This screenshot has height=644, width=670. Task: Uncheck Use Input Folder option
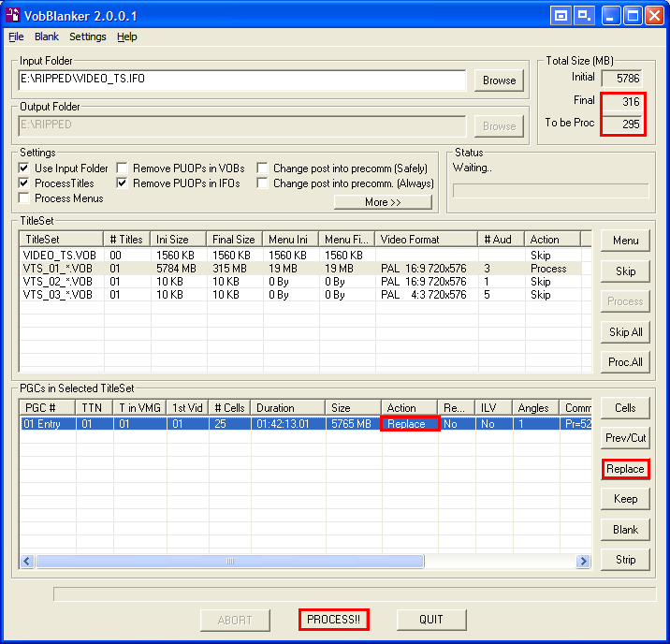(x=24, y=168)
